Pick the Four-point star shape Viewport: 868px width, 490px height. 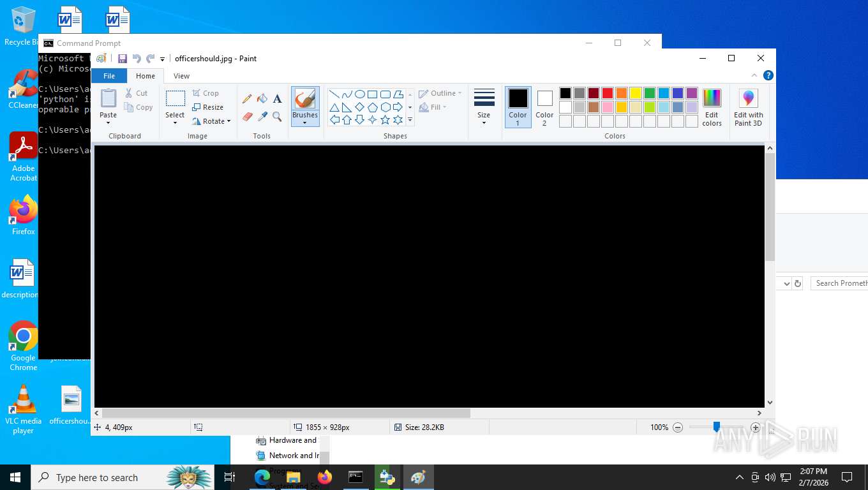(373, 120)
